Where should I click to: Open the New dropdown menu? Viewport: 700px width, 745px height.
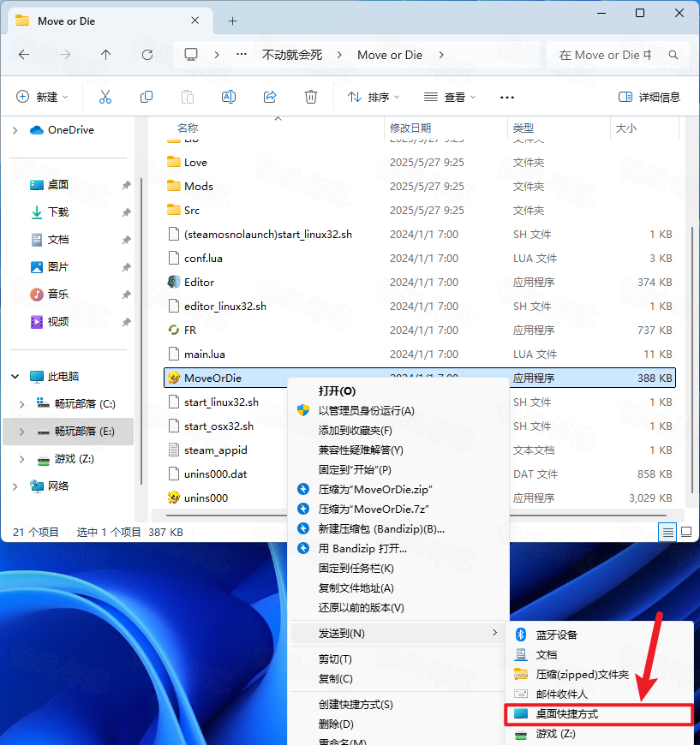42,97
